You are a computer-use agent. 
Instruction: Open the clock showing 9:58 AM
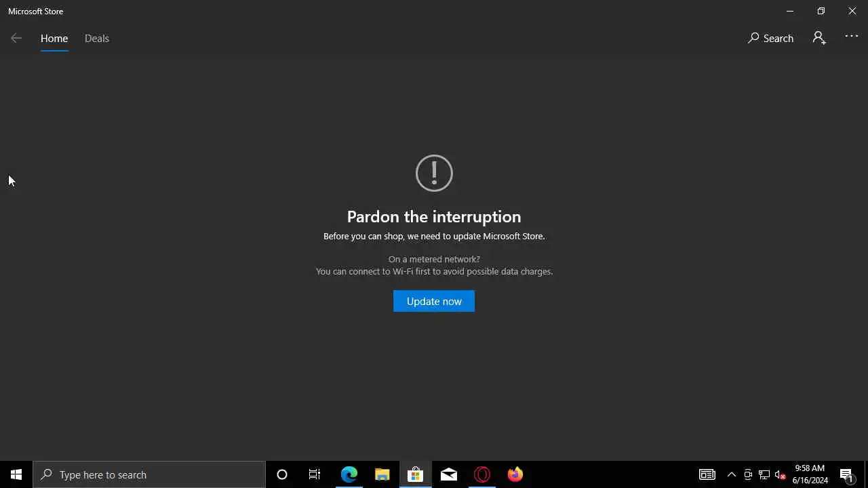810,474
